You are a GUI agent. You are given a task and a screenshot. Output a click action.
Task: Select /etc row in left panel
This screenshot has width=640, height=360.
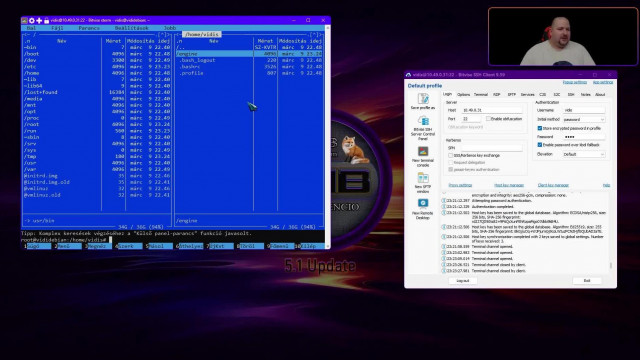tap(97, 67)
